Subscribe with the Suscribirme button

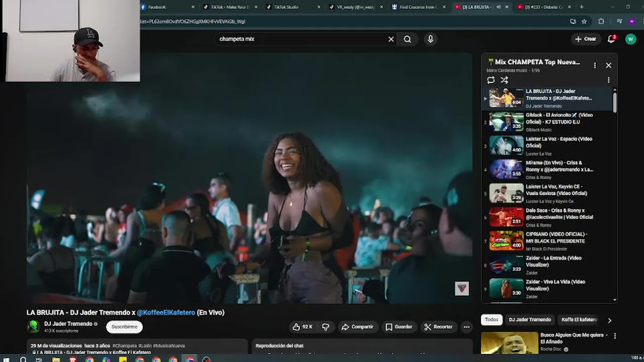tap(124, 327)
